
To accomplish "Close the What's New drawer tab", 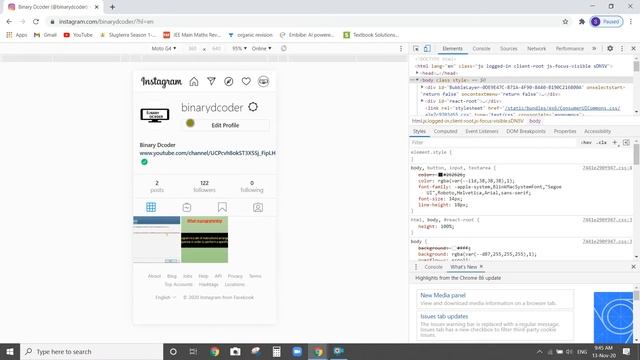I will tap(481, 267).
